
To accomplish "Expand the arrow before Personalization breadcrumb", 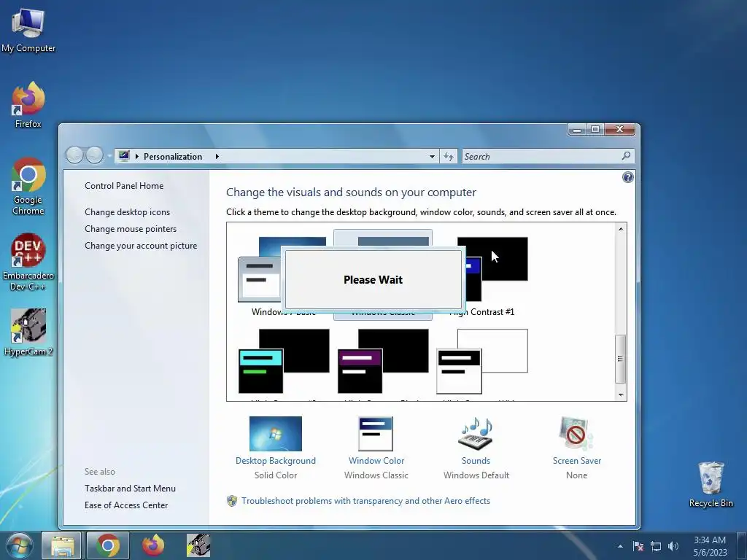I will (137, 156).
